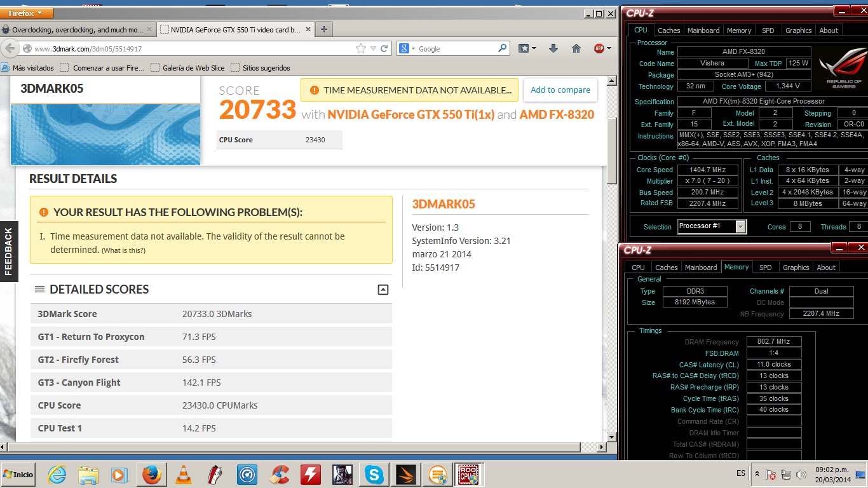Open the red lightning bolt taskbar app
868x488 pixels.
[311, 475]
